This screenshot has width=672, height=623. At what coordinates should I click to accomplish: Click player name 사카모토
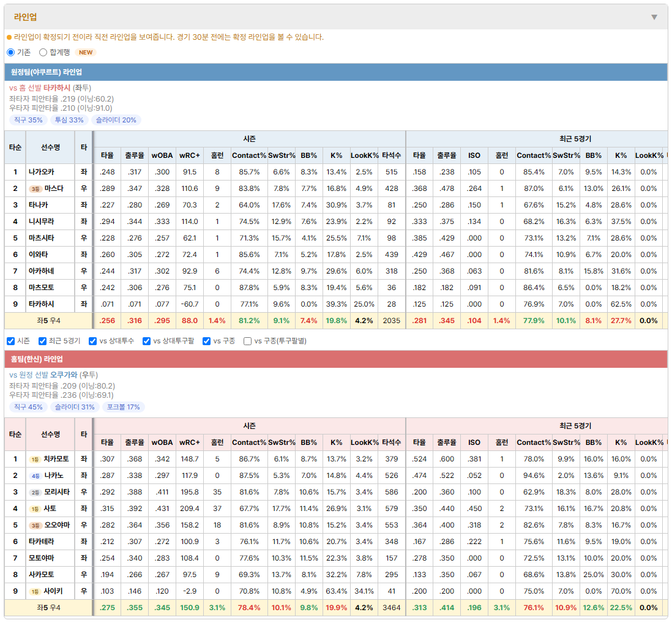[42, 575]
